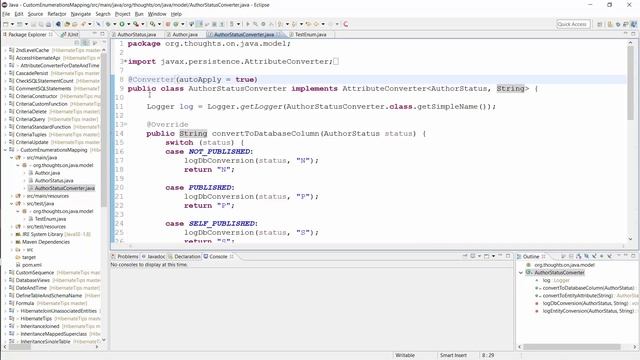Open the New file dropdown arrow
Image resolution: width=640 pixels, height=360 pixels.
(x=12, y=24)
